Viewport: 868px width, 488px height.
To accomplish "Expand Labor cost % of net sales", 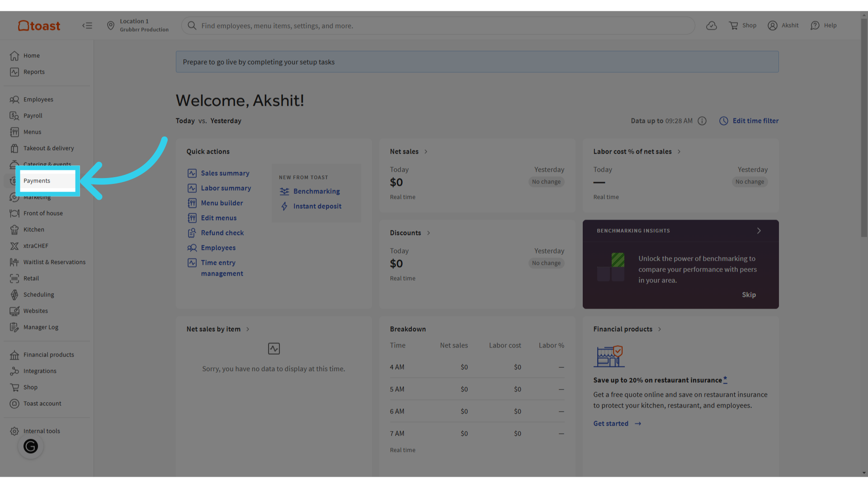I will [679, 151].
